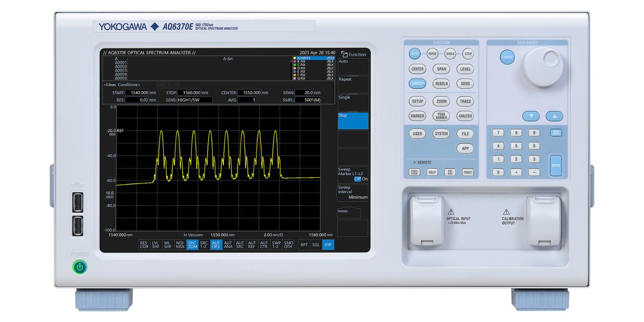Hit the SINGLE sweep hardware key
Image resolution: width=644 pixels, height=322 pixels.
coord(450,53)
